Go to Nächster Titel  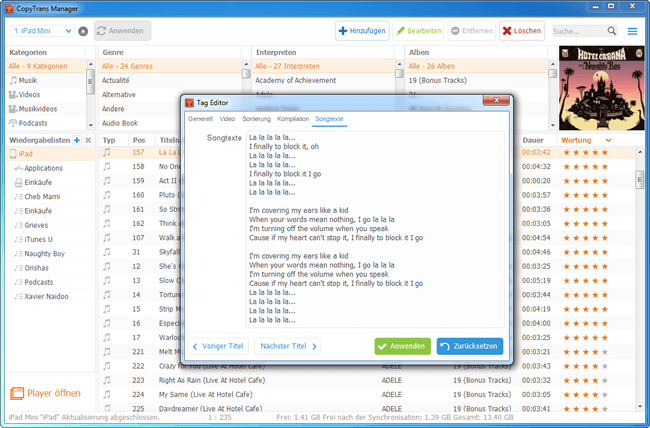288,346
